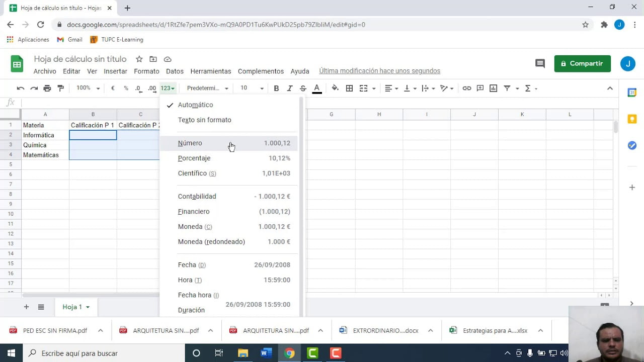Open Gmail bookmark
The image size is (644, 362).
tap(69, 40)
